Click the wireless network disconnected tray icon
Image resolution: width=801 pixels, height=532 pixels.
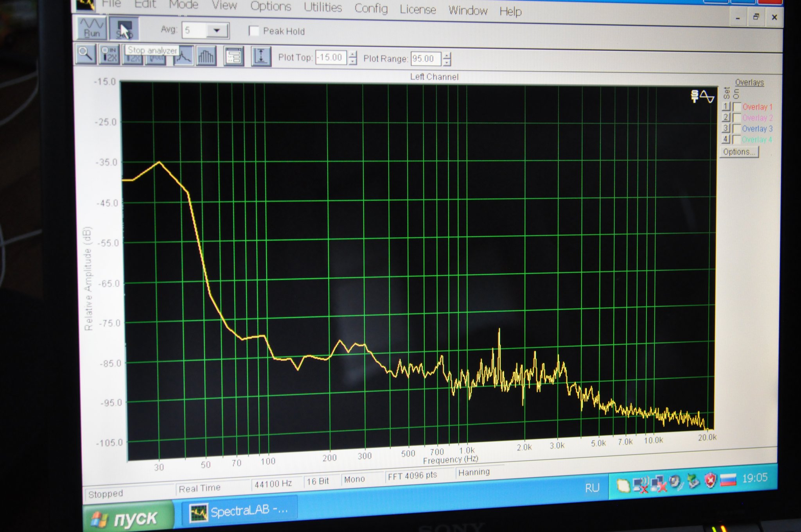641,485
